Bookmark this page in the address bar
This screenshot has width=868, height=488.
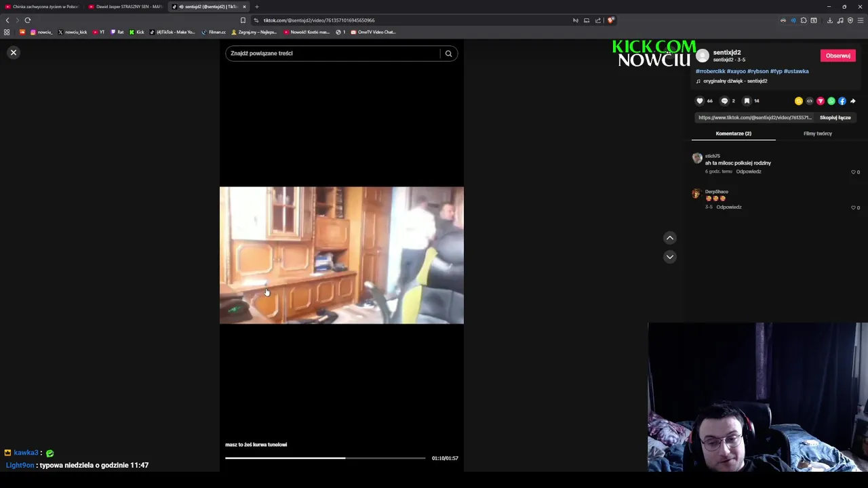[243, 20]
